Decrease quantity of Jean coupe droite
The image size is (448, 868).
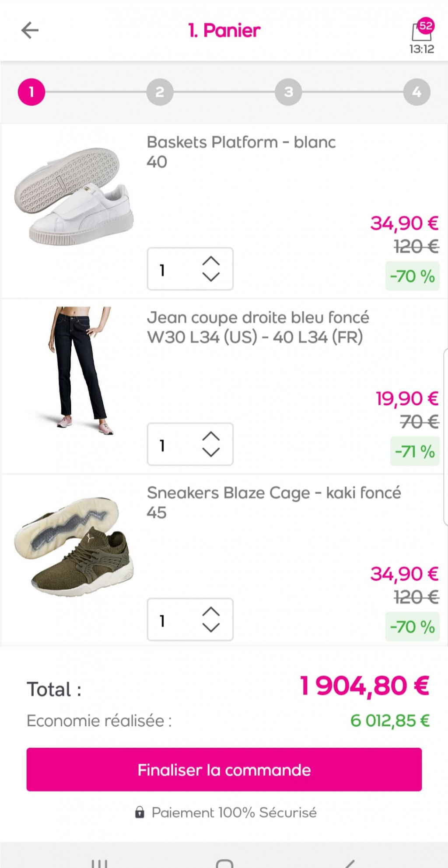point(211,453)
